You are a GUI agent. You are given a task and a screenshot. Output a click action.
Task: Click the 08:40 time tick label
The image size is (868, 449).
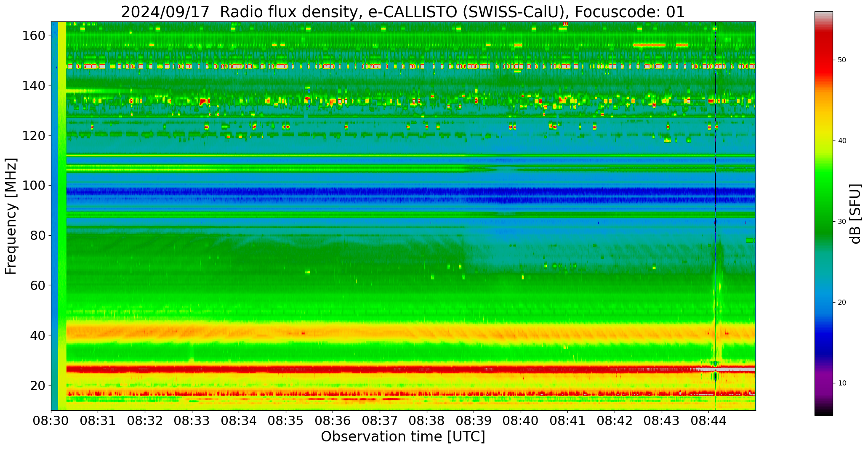(521, 420)
